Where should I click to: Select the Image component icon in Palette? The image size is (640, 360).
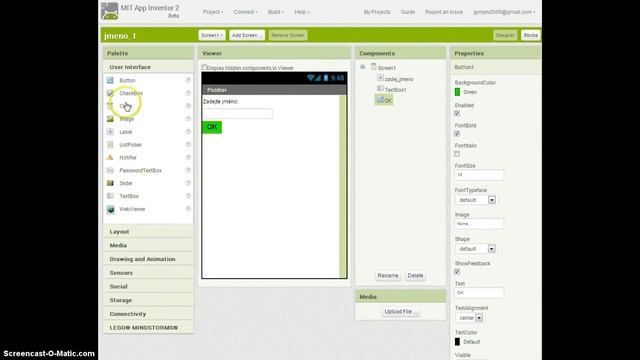coord(110,119)
